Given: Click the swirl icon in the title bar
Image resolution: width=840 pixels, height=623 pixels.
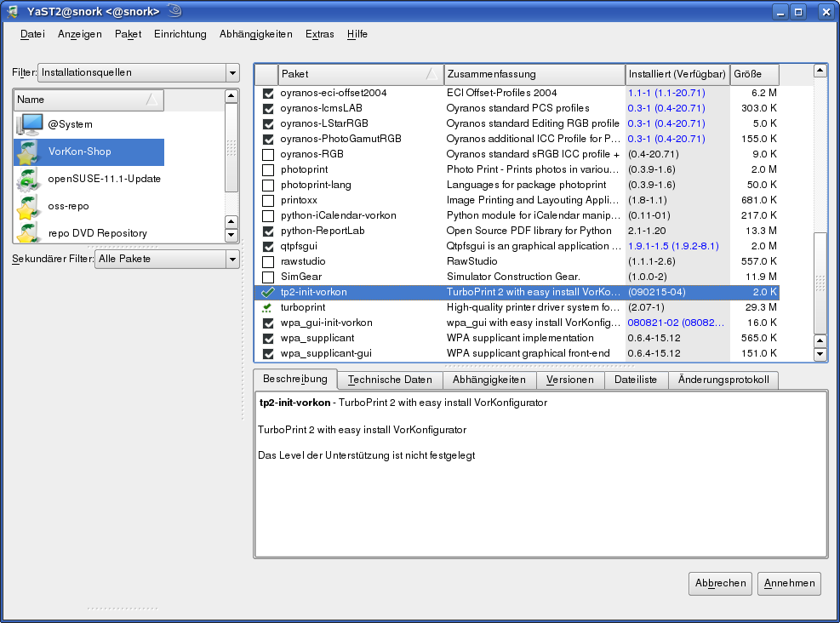Looking at the screenshot, I should coord(174,11).
